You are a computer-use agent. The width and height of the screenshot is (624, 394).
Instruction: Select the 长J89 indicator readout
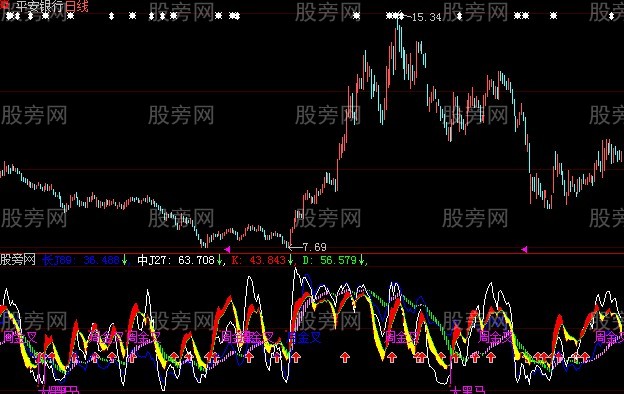[x=81, y=260]
